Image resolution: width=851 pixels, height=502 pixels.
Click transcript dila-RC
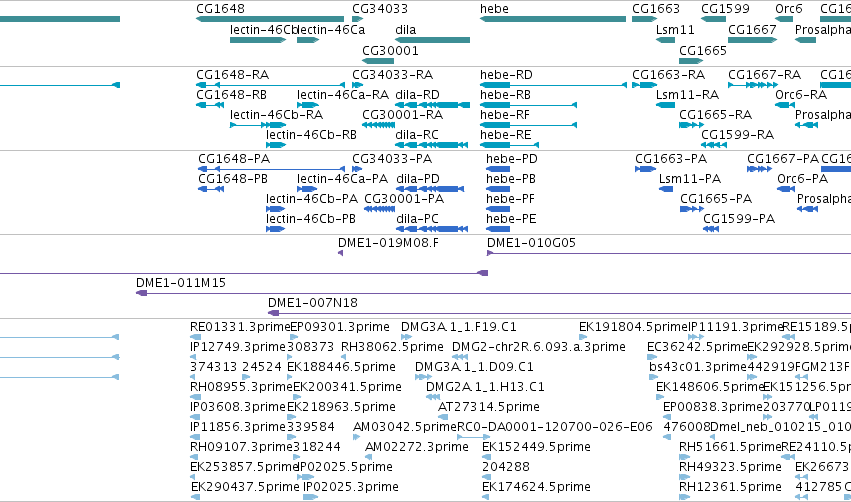(431, 145)
